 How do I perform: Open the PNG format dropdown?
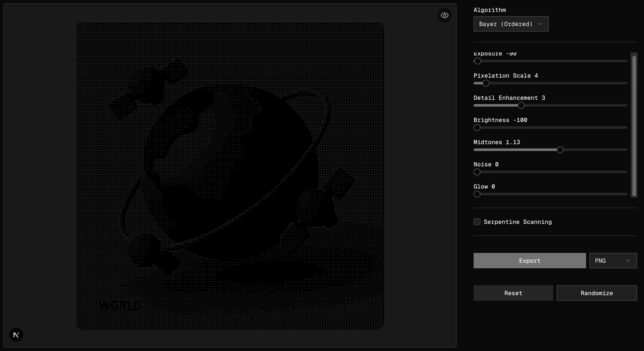613,261
